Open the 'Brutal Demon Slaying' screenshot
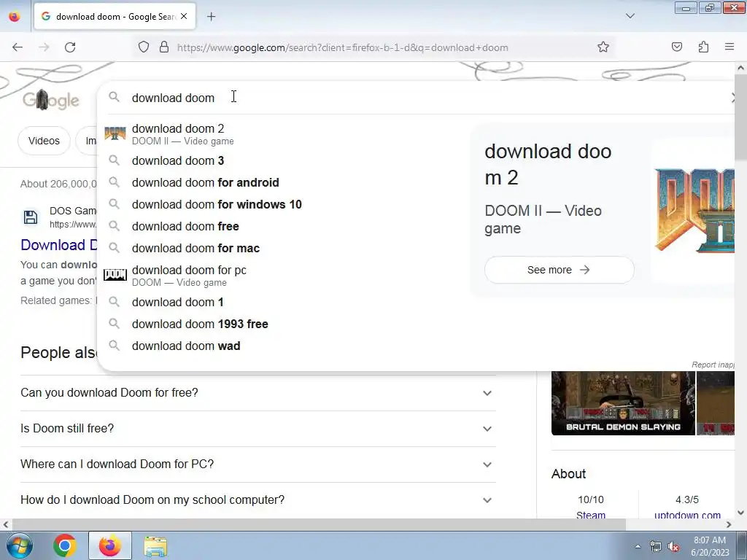This screenshot has width=747, height=560. point(623,402)
